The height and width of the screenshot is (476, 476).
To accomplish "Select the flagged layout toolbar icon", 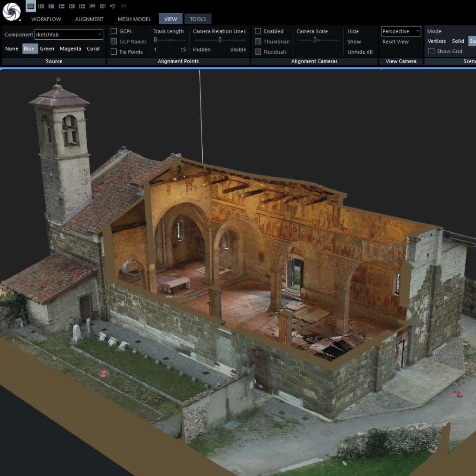I will point(93,6).
